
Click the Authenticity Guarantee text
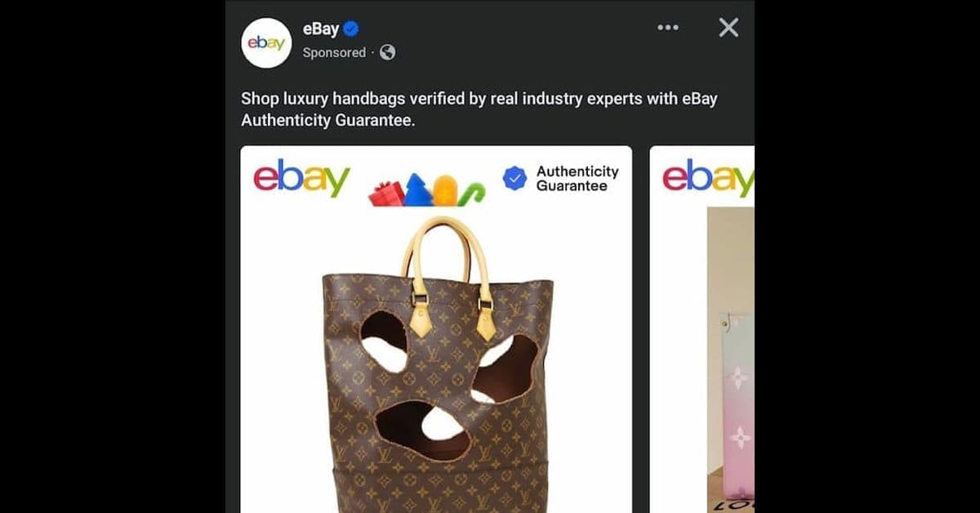pyautogui.click(x=577, y=179)
